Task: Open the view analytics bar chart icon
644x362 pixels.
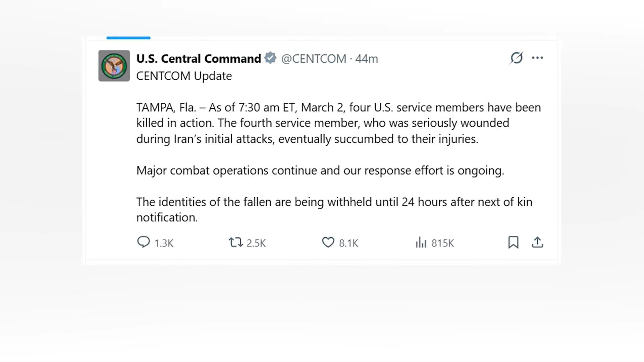Action: tap(421, 242)
